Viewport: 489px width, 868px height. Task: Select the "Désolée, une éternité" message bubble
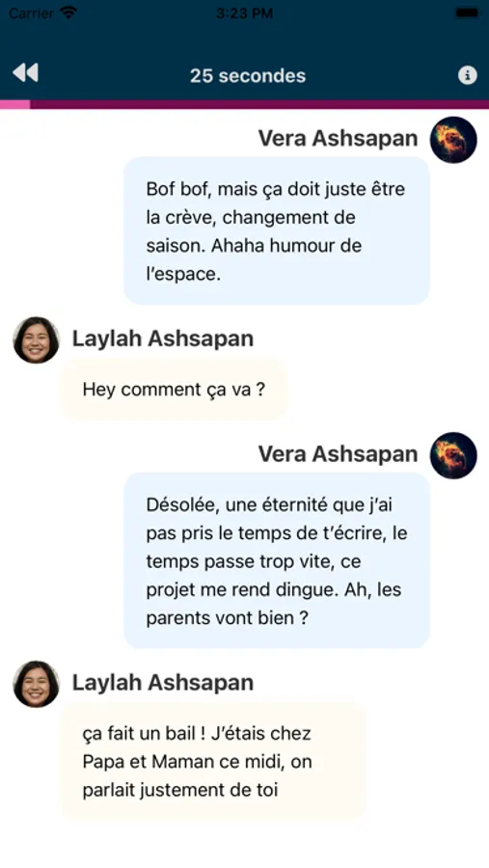coord(277,560)
